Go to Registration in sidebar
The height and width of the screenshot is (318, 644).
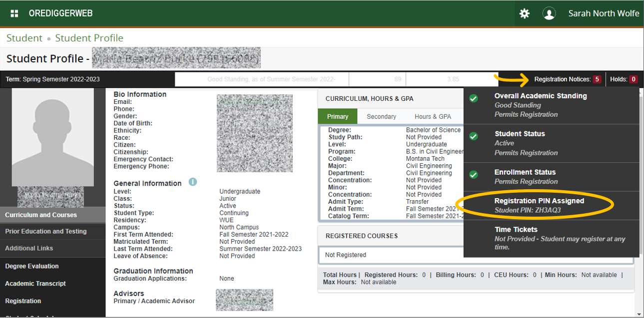(x=23, y=301)
